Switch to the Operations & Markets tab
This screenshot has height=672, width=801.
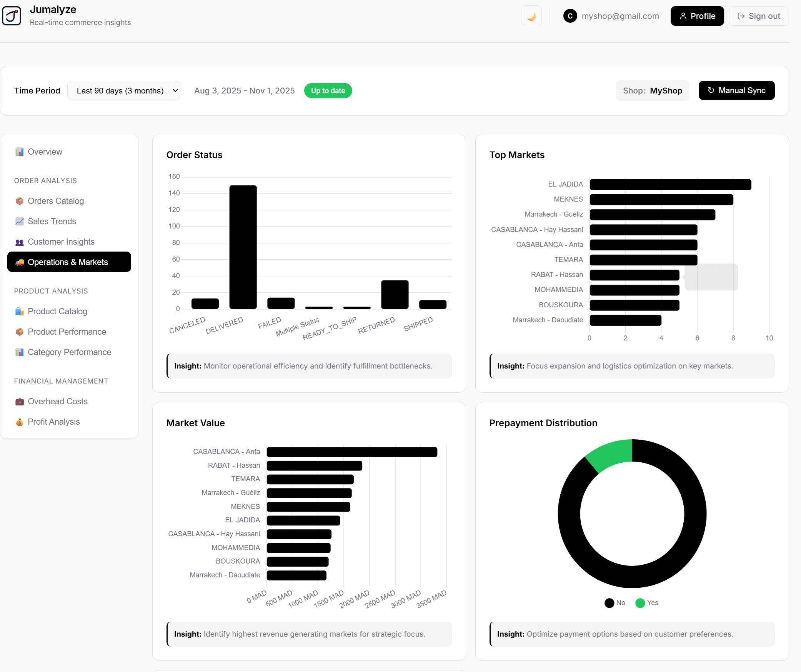point(69,262)
